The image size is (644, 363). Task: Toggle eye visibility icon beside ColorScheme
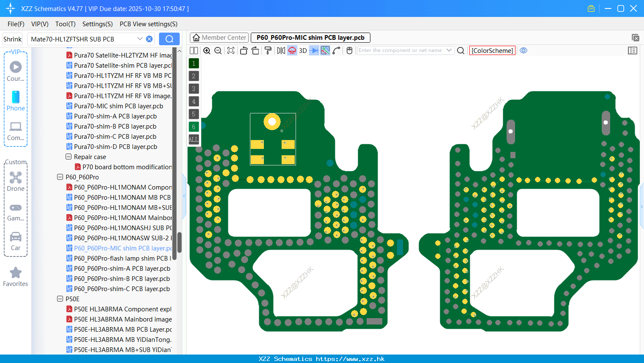coord(523,50)
